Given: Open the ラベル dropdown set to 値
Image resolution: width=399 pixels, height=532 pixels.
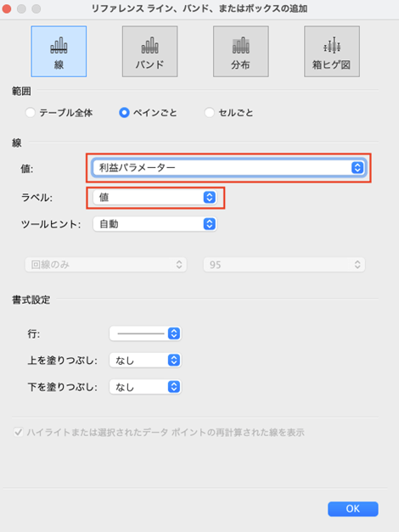Looking at the screenshot, I should coord(155,197).
